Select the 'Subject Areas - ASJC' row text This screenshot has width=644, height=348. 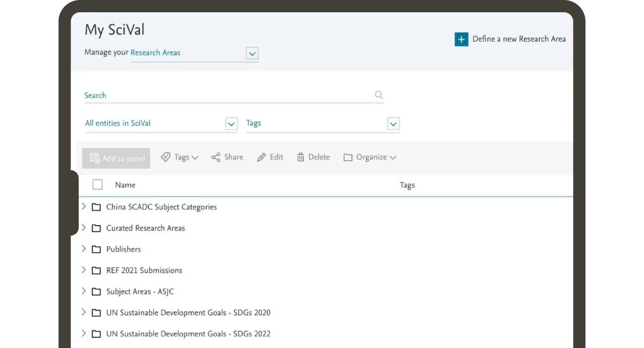point(140,292)
